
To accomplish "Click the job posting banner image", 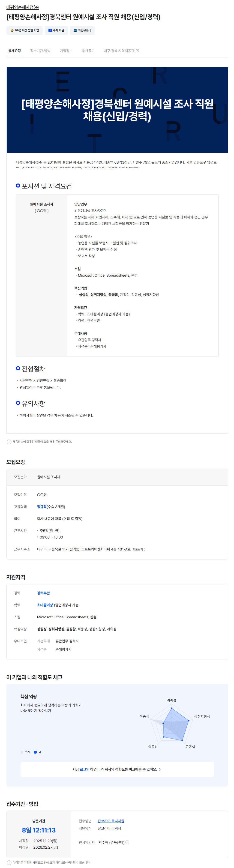I will 117,110.
